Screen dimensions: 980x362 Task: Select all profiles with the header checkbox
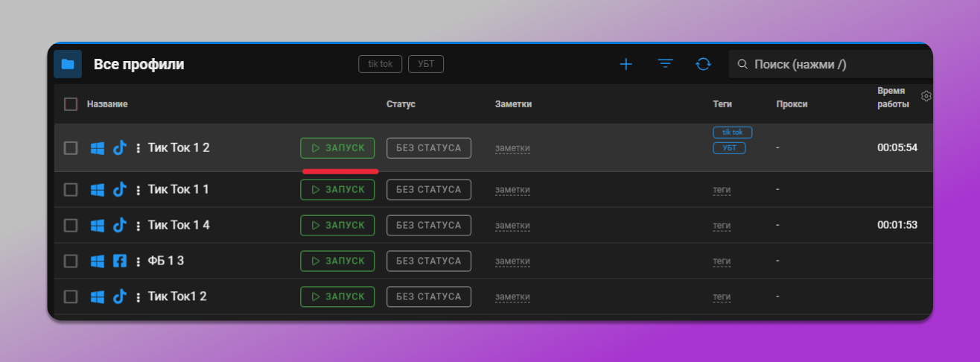tap(71, 104)
